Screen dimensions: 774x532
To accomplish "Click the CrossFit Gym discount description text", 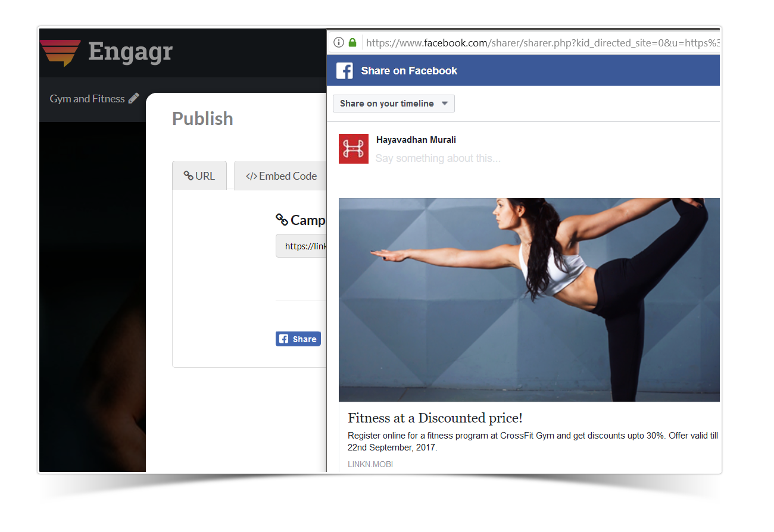I will tap(533, 442).
